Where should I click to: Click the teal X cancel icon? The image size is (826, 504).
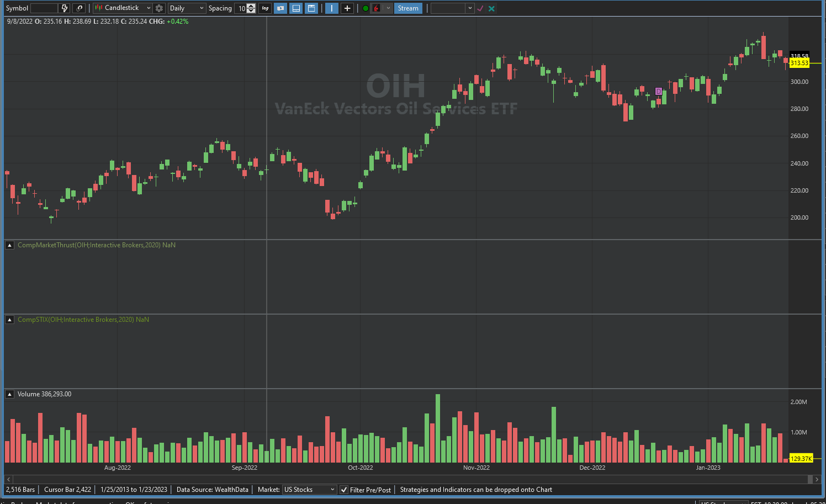[x=491, y=8]
